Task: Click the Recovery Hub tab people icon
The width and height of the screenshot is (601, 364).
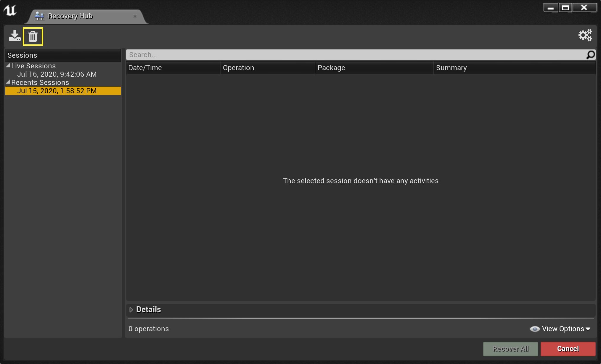Action: click(39, 16)
